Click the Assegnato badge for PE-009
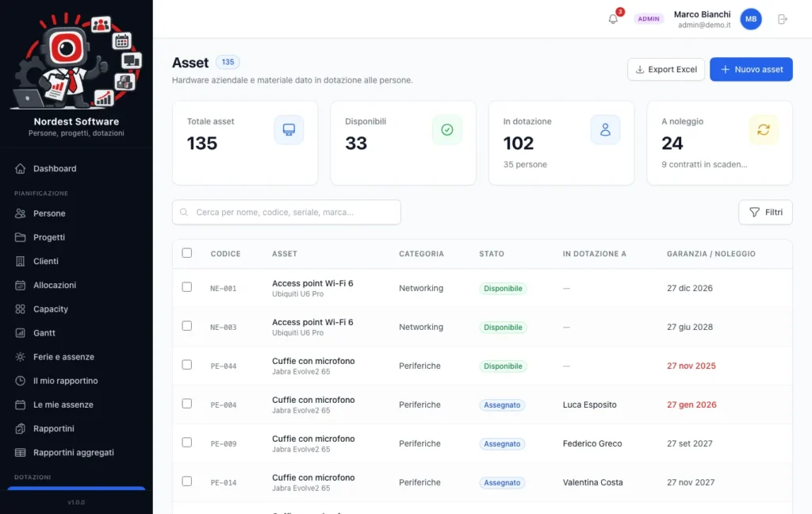The width and height of the screenshot is (812, 514). coord(502,444)
